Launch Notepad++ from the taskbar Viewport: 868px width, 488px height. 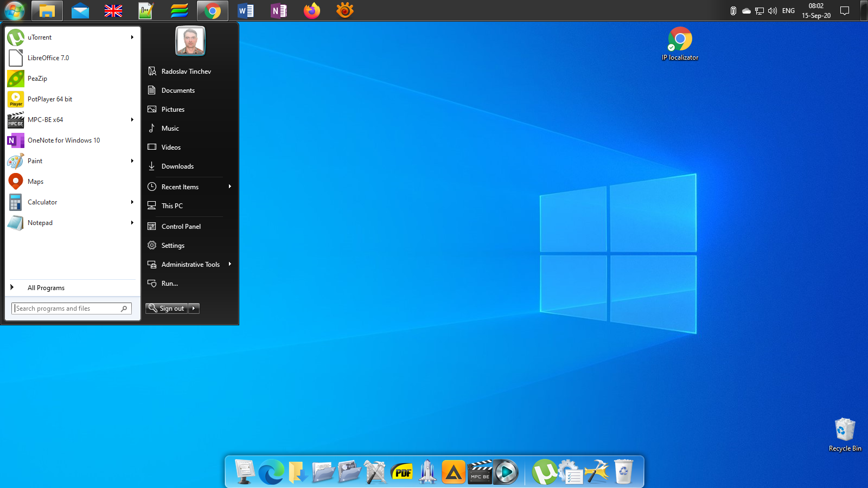tap(146, 10)
